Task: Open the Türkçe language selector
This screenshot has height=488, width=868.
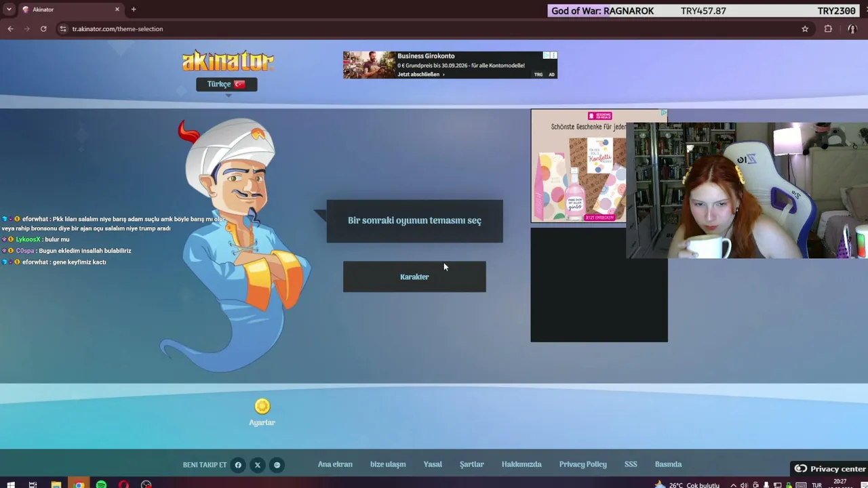Action: click(x=226, y=84)
